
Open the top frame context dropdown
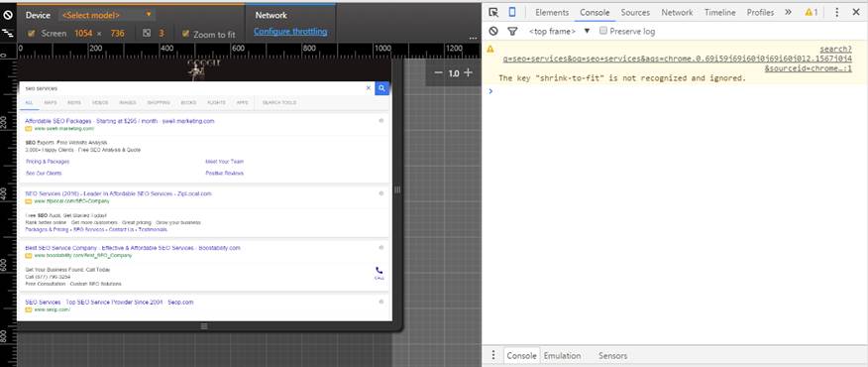[x=560, y=31]
